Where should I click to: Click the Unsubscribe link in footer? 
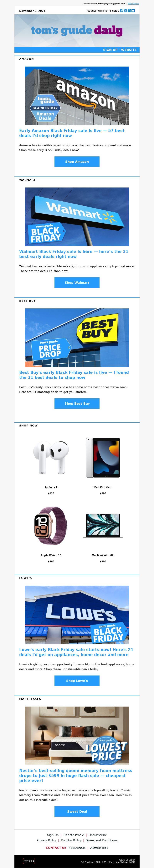(98, 835)
